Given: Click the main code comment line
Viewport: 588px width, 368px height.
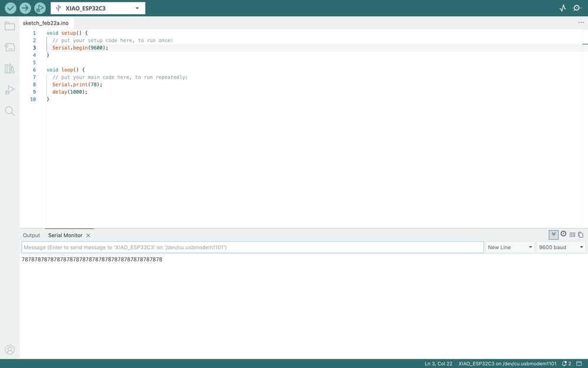Looking at the screenshot, I should click(x=120, y=77).
